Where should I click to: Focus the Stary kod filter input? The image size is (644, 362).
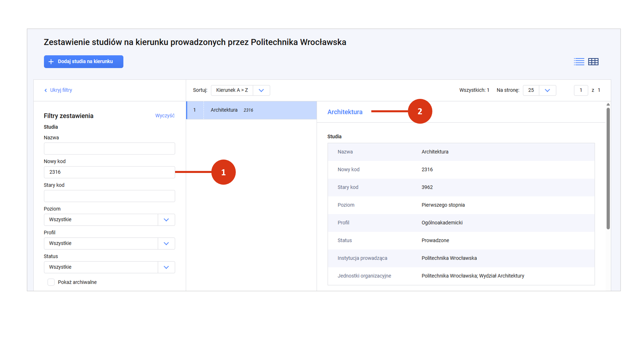109,196
